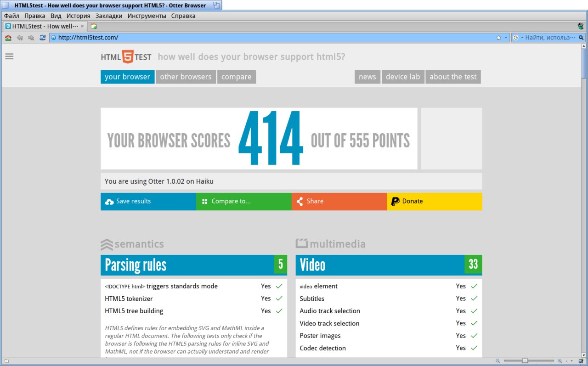Image resolution: width=588 pixels, height=366 pixels.
Task: Open the Закладки menu
Action: 109,16
